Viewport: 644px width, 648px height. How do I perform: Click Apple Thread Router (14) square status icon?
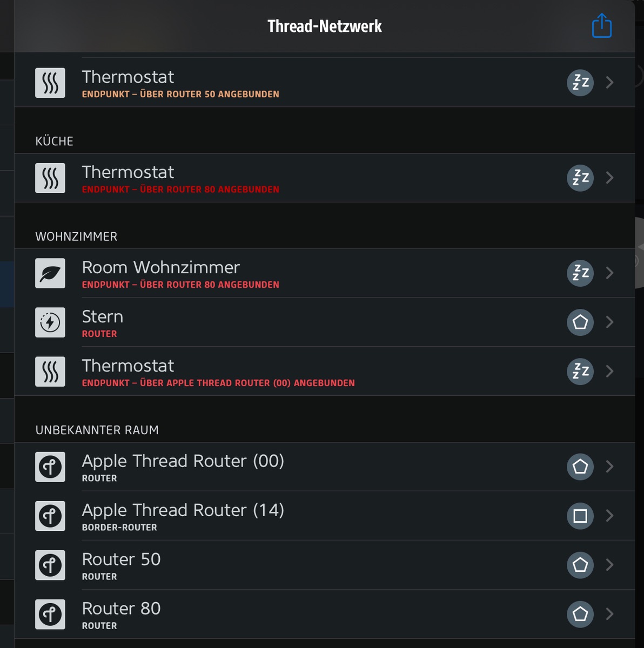point(580,516)
